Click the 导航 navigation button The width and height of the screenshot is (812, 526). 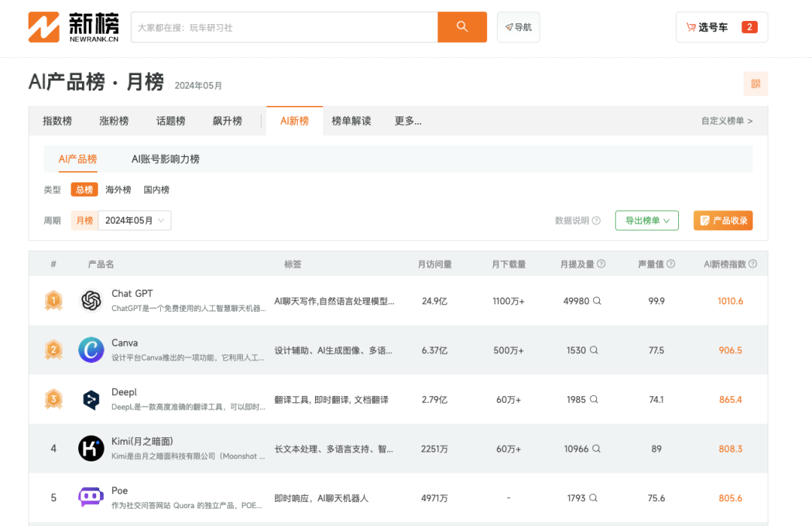(x=518, y=27)
